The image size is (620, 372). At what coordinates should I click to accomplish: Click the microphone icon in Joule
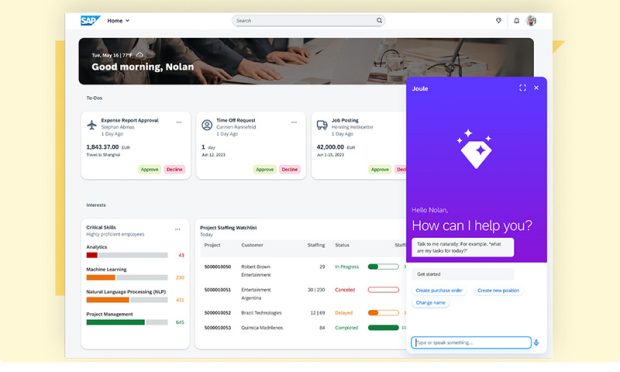click(x=536, y=342)
